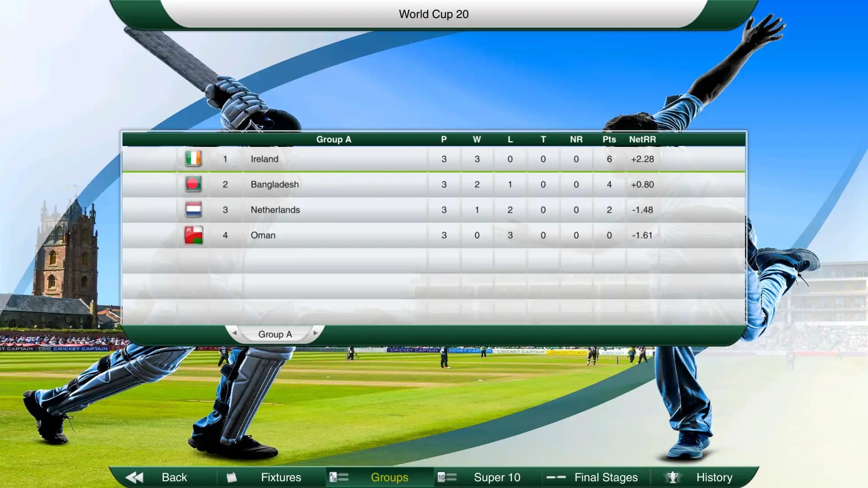
Task: Switch to the Groups navigation tab
Action: 389,477
